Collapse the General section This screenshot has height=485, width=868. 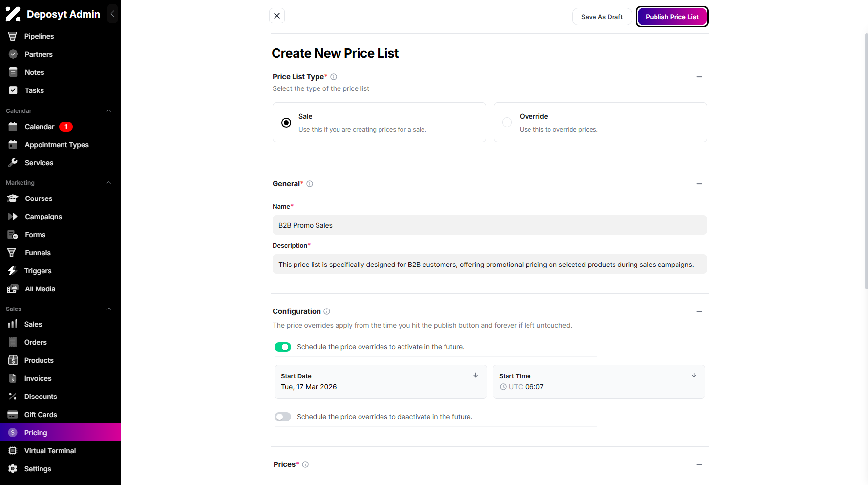click(x=699, y=184)
